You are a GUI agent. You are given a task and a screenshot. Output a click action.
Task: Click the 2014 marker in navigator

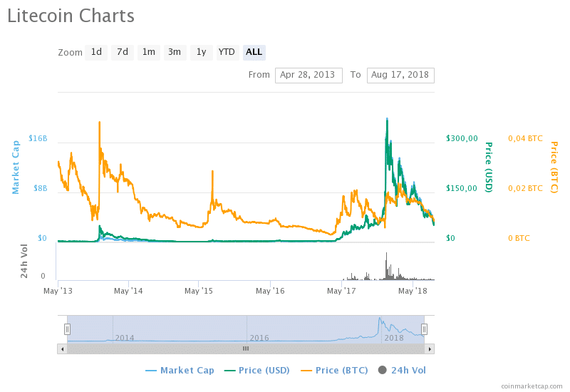tap(125, 338)
